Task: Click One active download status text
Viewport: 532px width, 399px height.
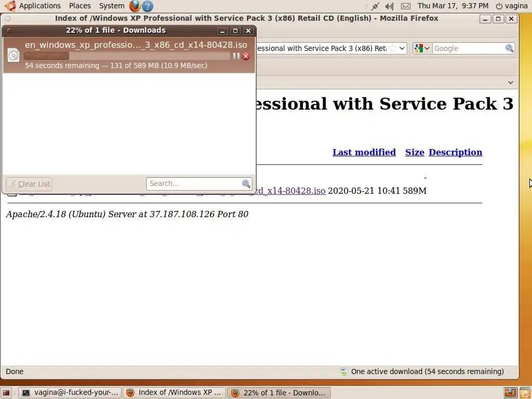Action: pyautogui.click(x=427, y=371)
